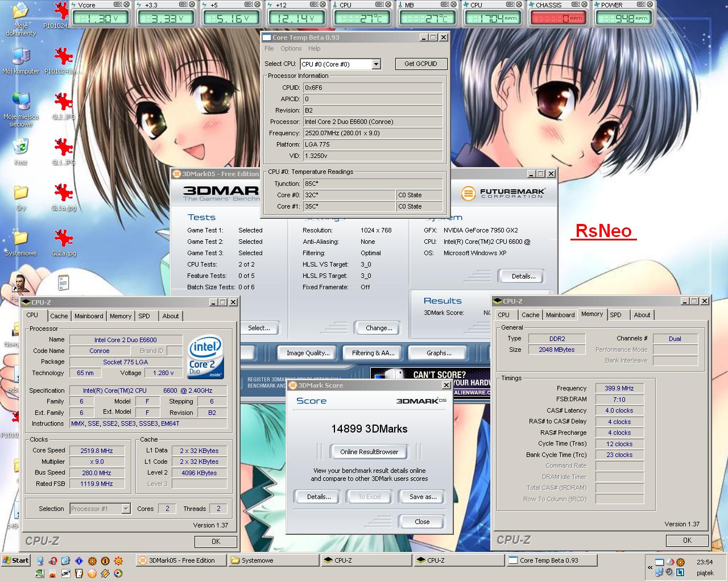Launch Opera from the quick launch bar
This screenshot has width=728, height=582.
pyautogui.click(x=53, y=561)
